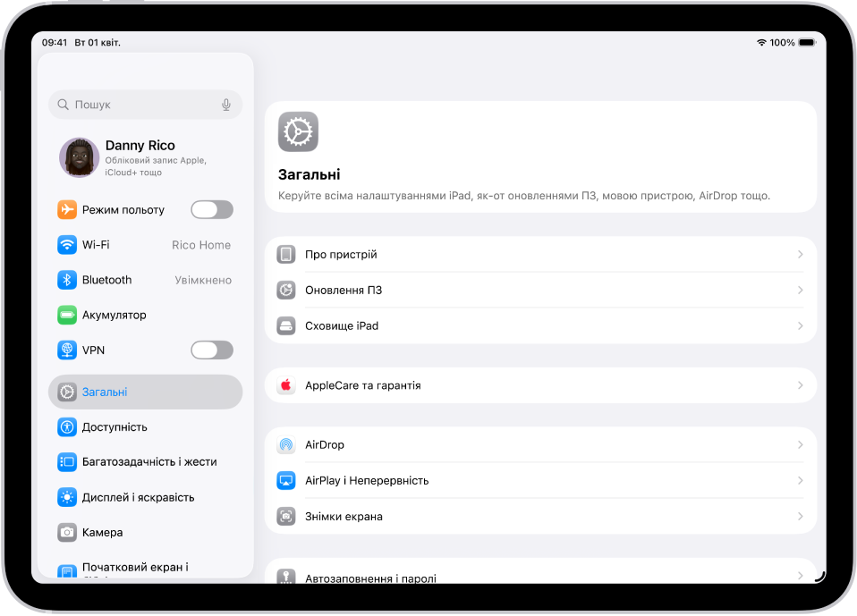
Task: Expand the Знімки екрана row chevron
Action: pyautogui.click(x=800, y=517)
